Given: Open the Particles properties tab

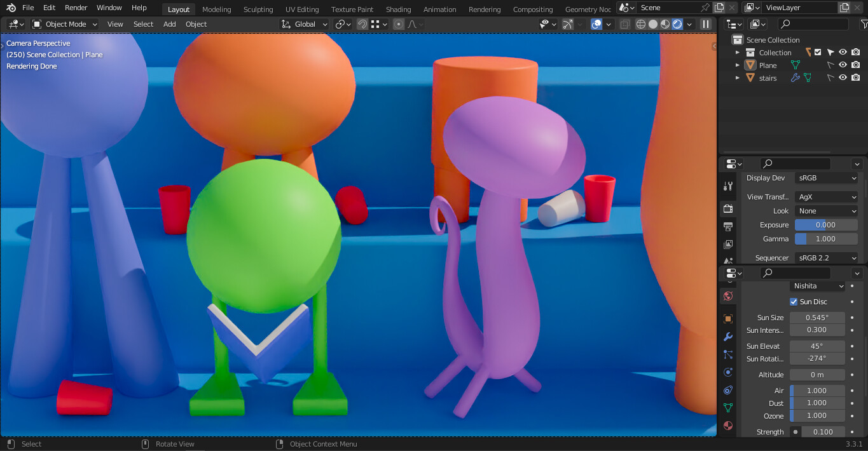Looking at the screenshot, I should coord(728,354).
